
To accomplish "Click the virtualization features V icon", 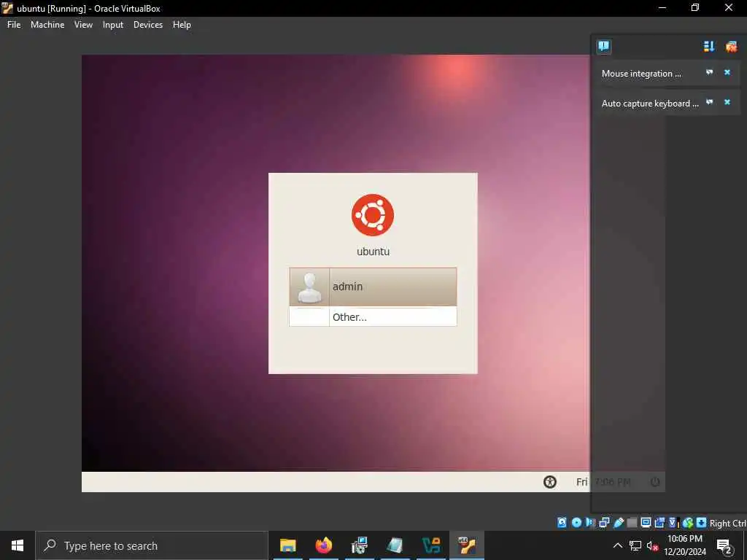I will (673, 523).
